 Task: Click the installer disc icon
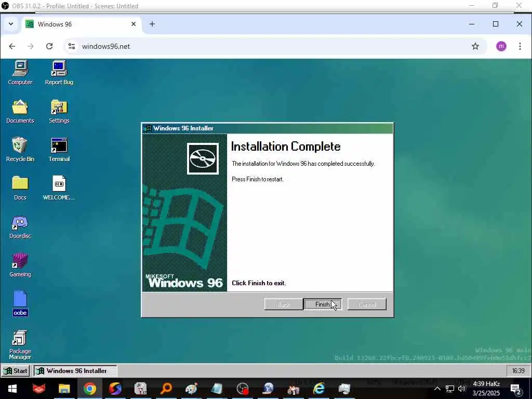pos(203,159)
